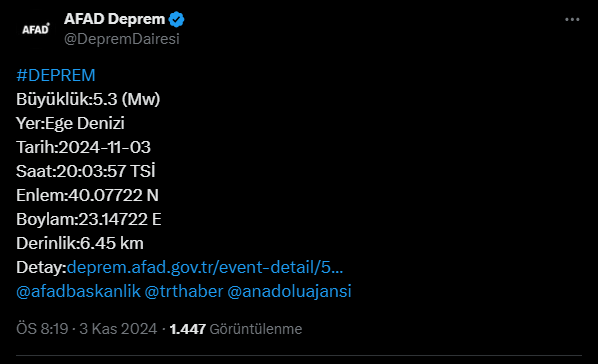Click the Derinlik:6.45 km text line
Image resolution: width=598 pixels, height=364 pixels.
pyautogui.click(x=80, y=243)
